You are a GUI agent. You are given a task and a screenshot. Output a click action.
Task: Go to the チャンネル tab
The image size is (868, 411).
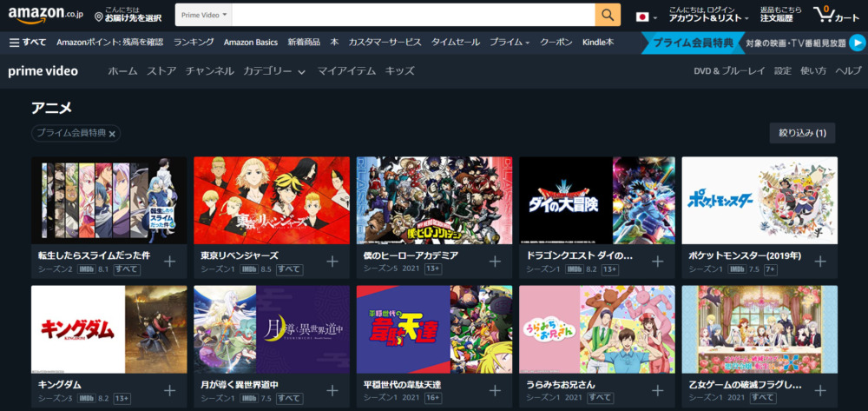tap(210, 71)
